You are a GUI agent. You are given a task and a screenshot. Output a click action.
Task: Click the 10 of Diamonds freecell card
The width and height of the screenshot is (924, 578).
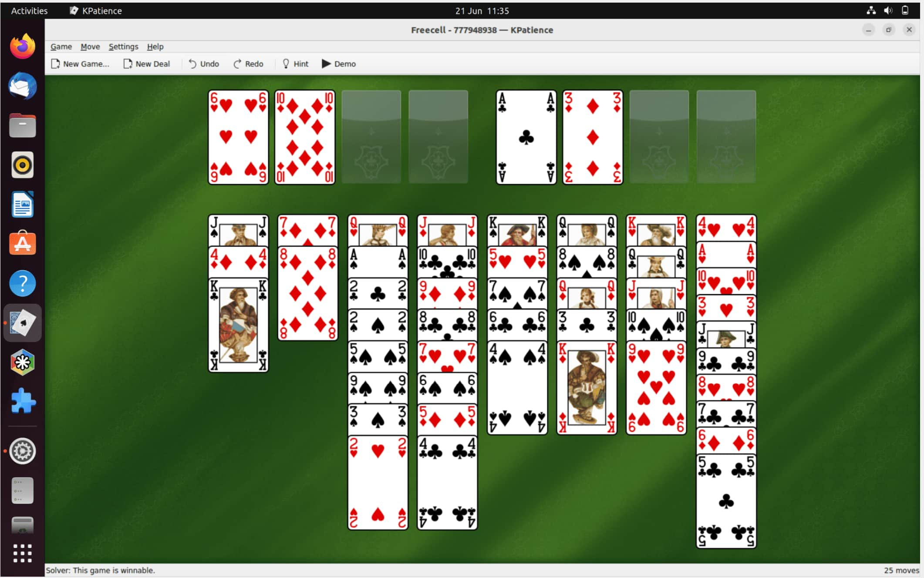pos(306,136)
